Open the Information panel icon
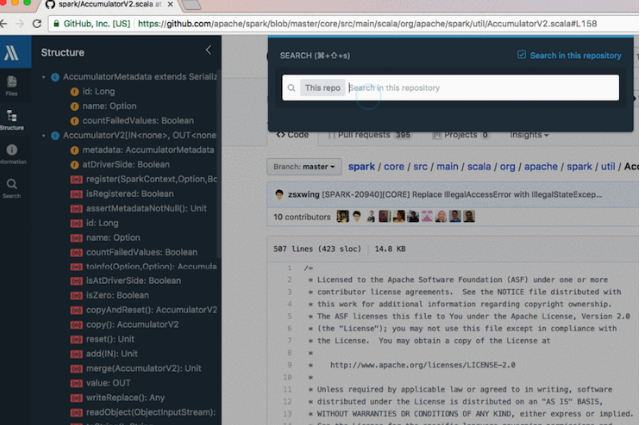Screen dimensions: 641x425 pyautogui.click(x=11, y=154)
